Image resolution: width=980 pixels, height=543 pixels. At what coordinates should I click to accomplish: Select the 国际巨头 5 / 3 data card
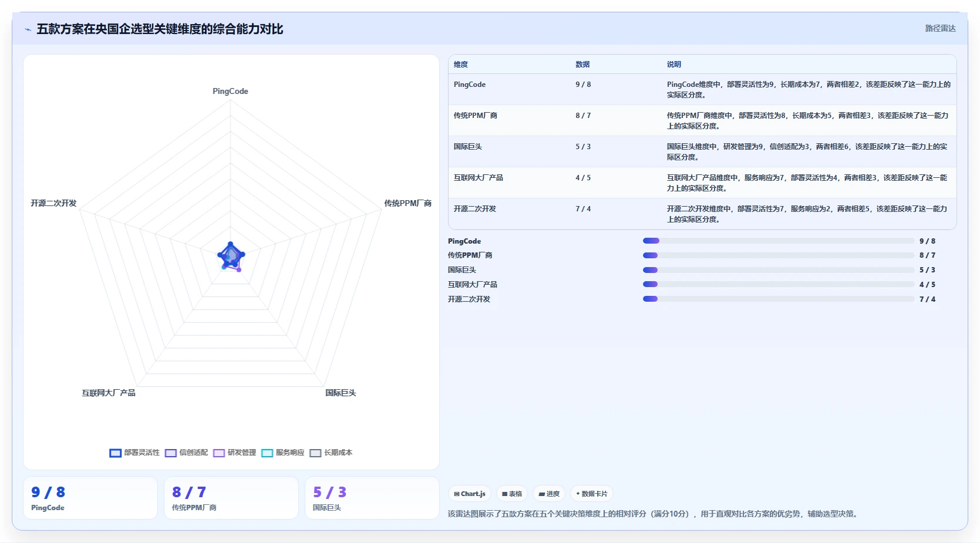click(372, 498)
